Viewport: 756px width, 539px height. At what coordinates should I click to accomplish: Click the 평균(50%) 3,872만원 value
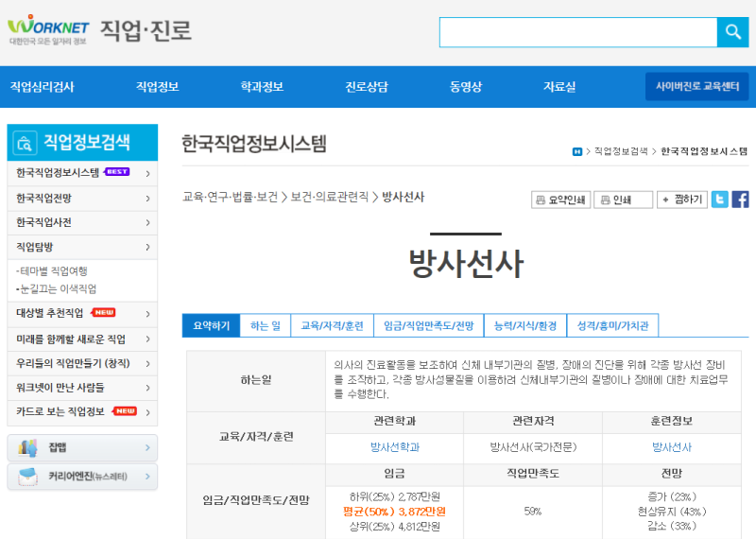click(394, 512)
